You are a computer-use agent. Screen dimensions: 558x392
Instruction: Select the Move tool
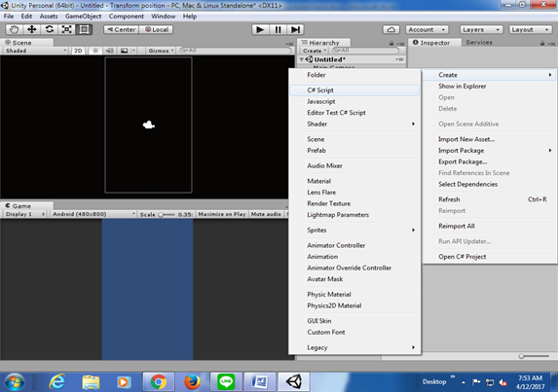coord(32,29)
